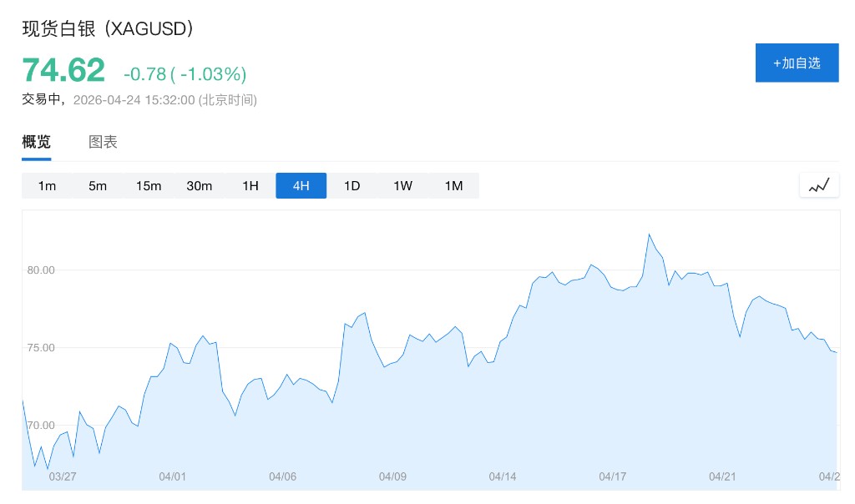The image size is (855, 504).
Task: Switch to 1W weekly view
Action: pos(403,185)
